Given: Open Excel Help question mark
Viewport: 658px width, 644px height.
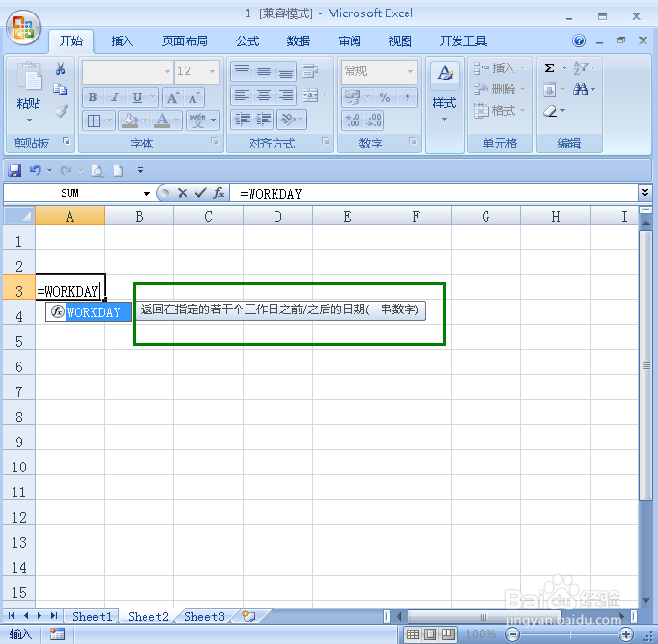Looking at the screenshot, I should click(579, 40).
